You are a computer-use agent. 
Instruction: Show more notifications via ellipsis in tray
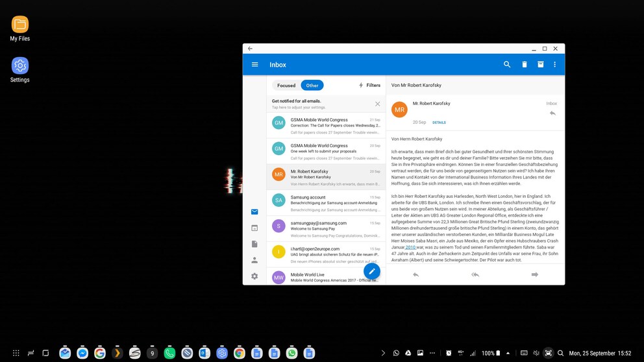click(432, 353)
